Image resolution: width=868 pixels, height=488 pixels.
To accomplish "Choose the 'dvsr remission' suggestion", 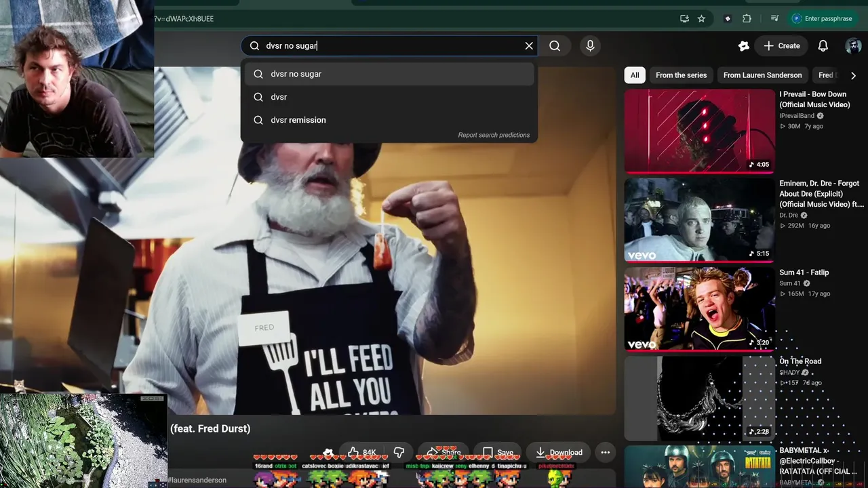I will (x=389, y=120).
